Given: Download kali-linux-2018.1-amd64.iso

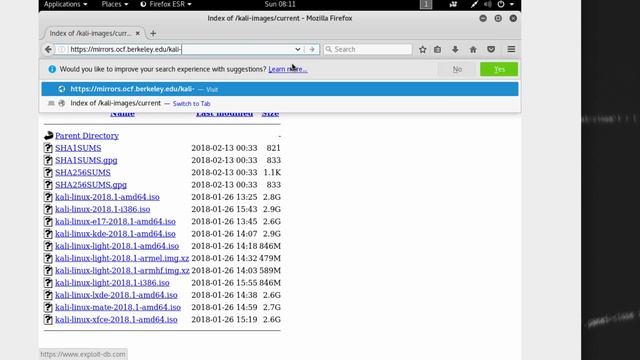Looking at the screenshot, I should 107,197.
